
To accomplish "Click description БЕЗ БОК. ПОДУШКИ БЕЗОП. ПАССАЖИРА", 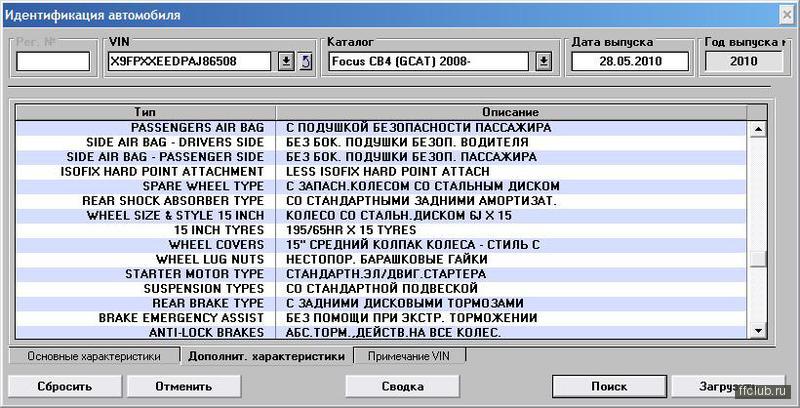I will [x=411, y=157].
